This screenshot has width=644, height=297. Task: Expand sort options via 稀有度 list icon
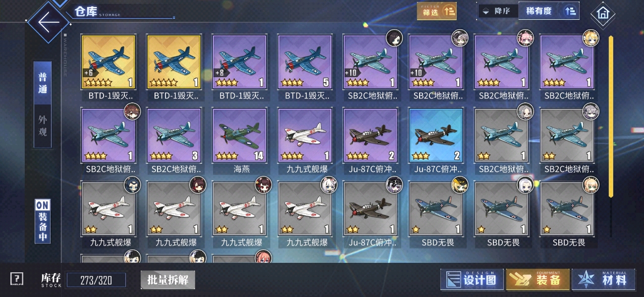click(570, 10)
